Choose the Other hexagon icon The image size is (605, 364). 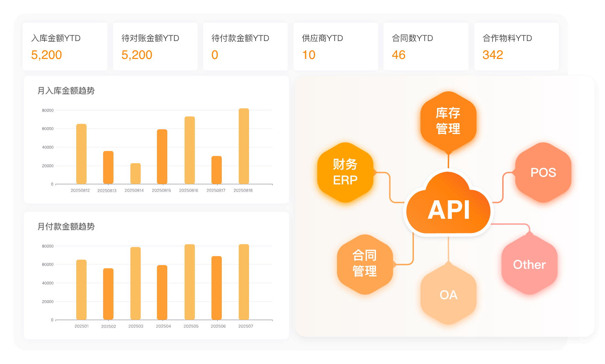(529, 264)
